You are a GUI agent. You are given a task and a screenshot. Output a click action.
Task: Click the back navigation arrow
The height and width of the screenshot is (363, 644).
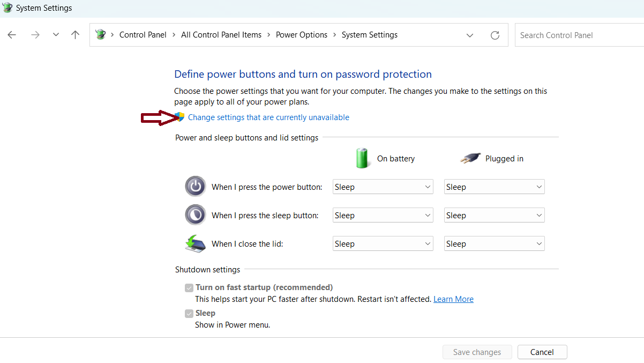click(12, 35)
